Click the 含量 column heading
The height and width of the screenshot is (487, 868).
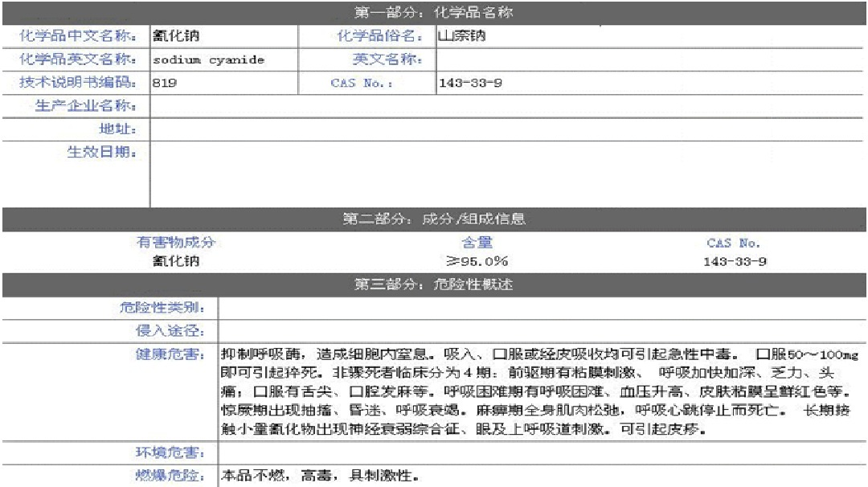tap(477, 243)
